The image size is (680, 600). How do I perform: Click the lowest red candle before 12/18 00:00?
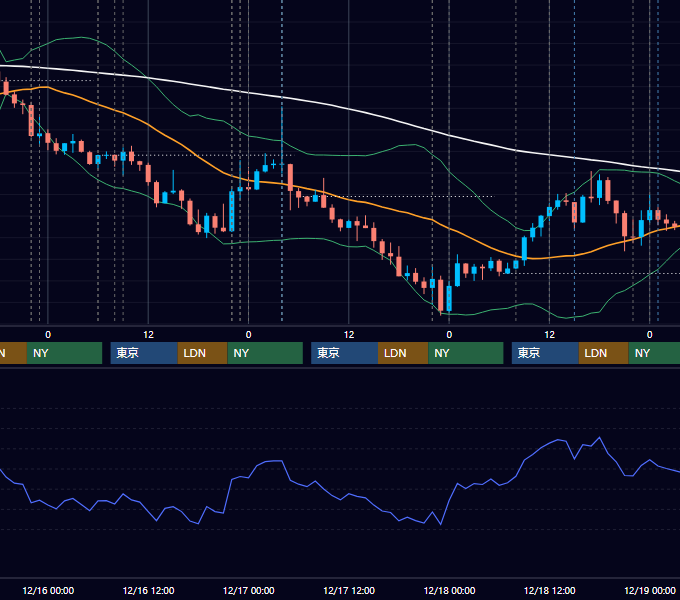[441, 295]
